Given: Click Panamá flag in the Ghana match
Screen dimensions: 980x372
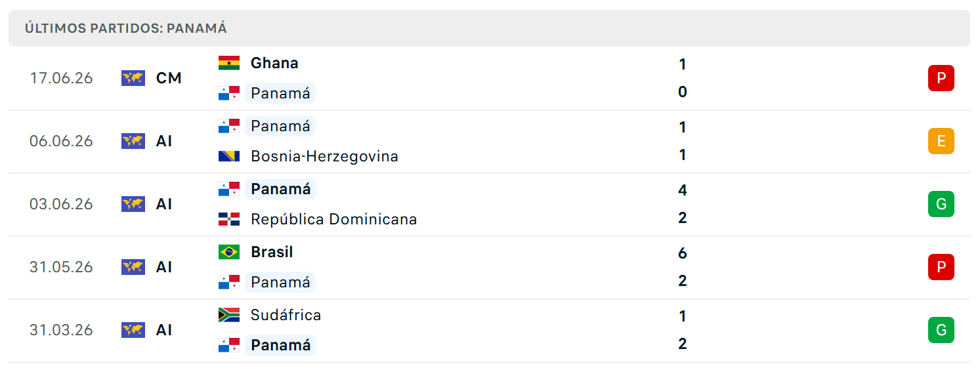Looking at the screenshot, I should (229, 93).
